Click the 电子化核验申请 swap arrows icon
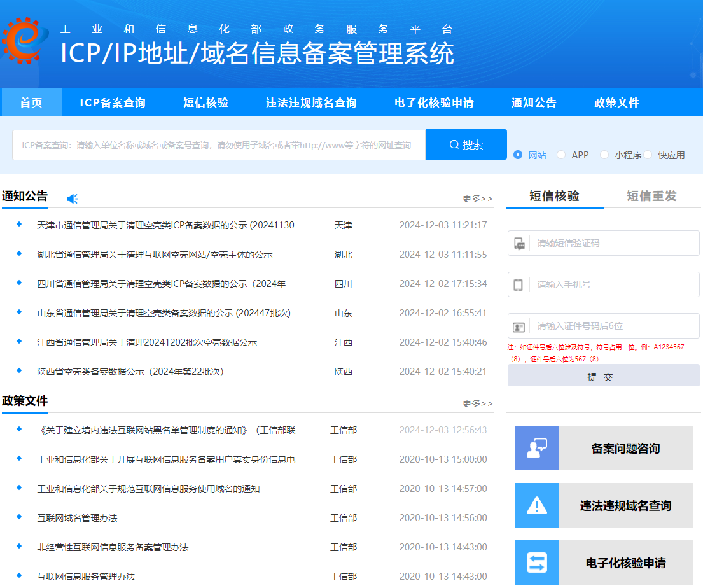 (x=537, y=563)
